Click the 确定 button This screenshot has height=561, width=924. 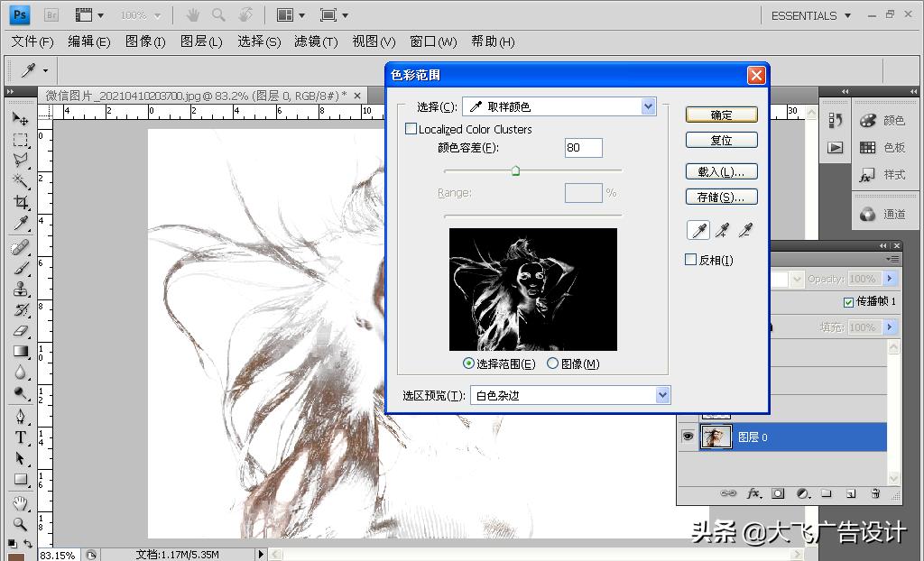721,115
